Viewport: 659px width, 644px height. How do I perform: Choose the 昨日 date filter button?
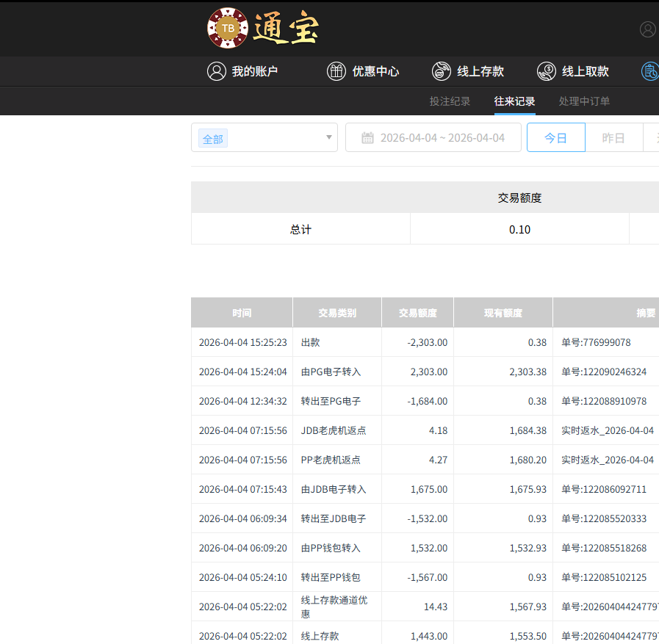pos(613,138)
